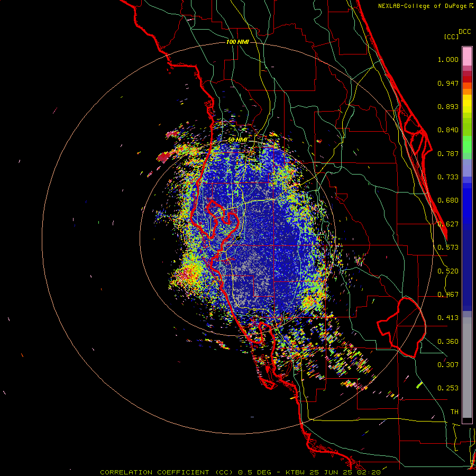The image size is (476, 476).
Task: Select the 0.307 scale value
Action: point(448,365)
